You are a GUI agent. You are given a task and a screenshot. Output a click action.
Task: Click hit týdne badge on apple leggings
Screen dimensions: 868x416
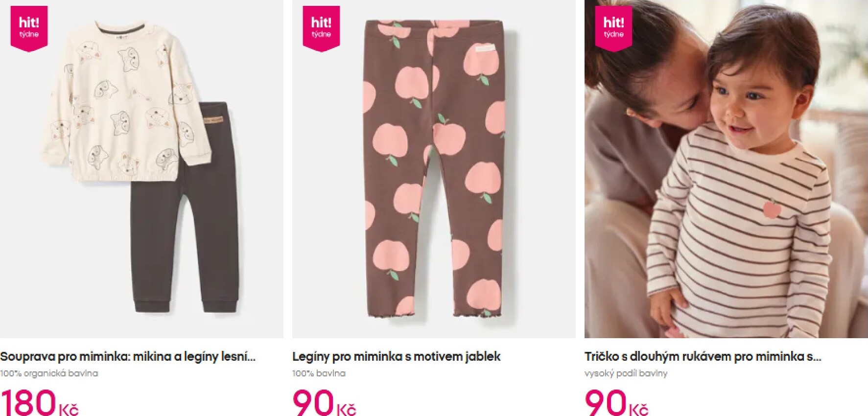click(x=321, y=28)
